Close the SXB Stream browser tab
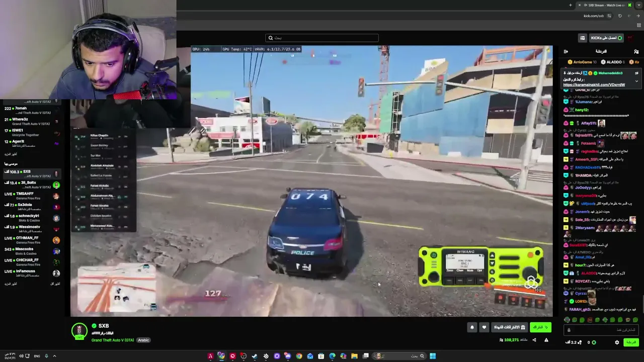 (x=579, y=5)
